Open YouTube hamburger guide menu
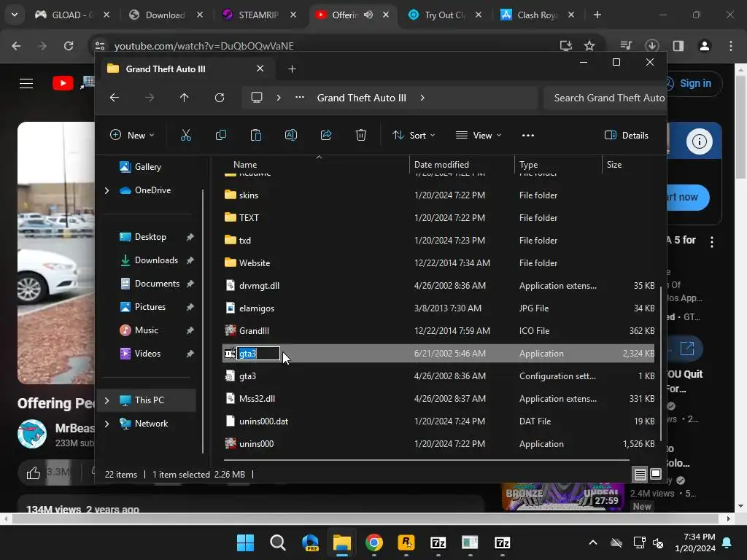This screenshot has height=560, width=747. (x=26, y=83)
